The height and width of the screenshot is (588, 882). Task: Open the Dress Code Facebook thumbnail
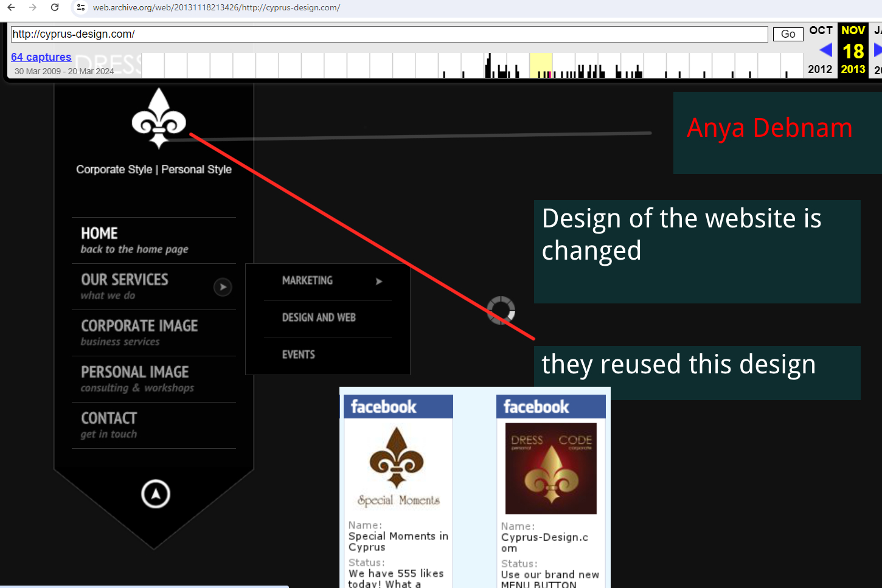point(551,468)
